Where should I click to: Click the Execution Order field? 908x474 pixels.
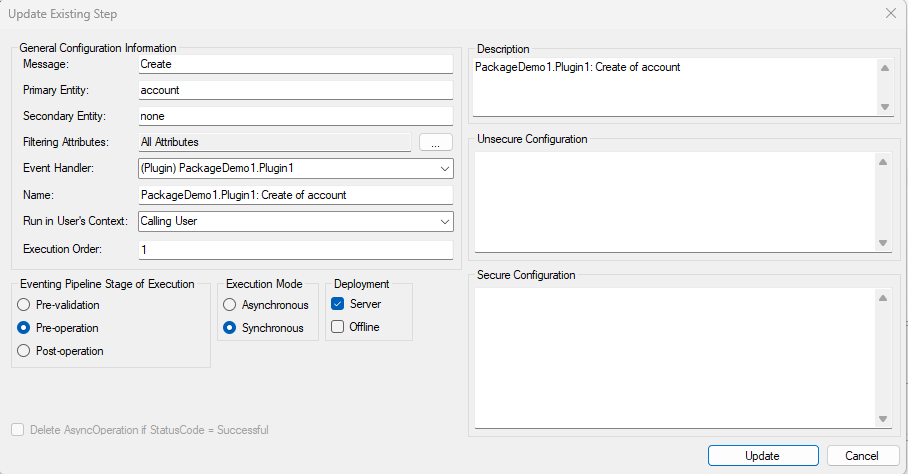pos(295,249)
